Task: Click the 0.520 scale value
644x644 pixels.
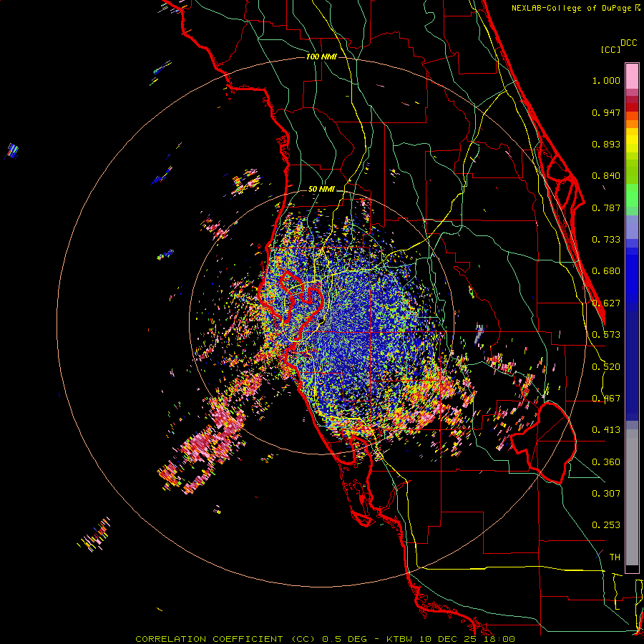Action: pyautogui.click(x=606, y=367)
